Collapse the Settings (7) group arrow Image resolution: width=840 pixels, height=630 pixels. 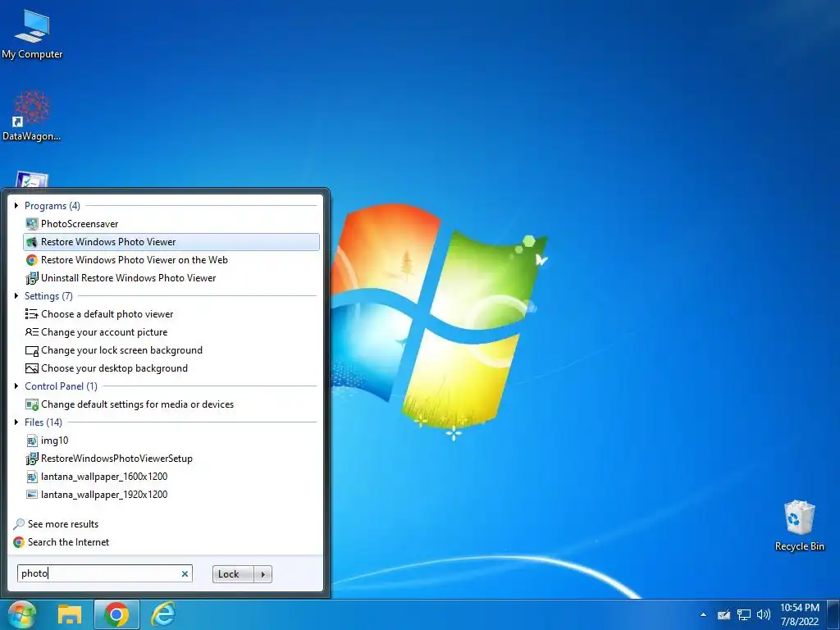[16, 295]
